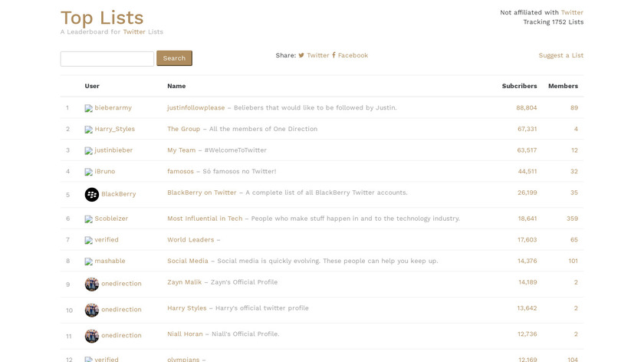The image size is (644, 362).
Task: Click the BlackBerry logo avatar
Action: pyautogui.click(x=91, y=194)
